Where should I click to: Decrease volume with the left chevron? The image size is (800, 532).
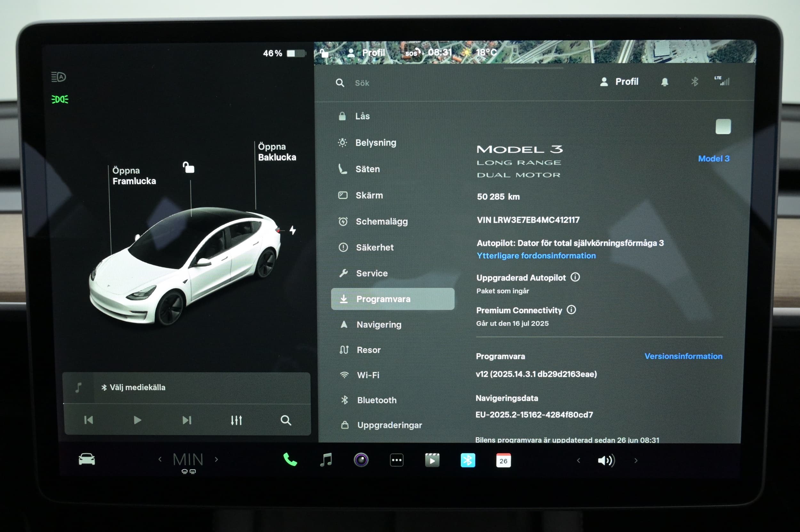578,460
